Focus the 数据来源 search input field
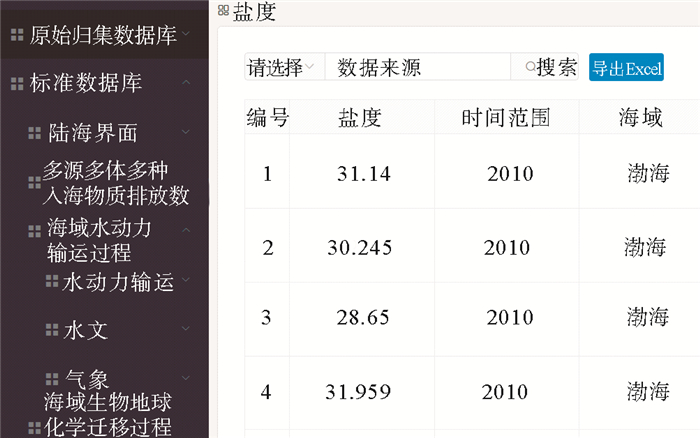This screenshot has height=438, width=700. (x=418, y=68)
